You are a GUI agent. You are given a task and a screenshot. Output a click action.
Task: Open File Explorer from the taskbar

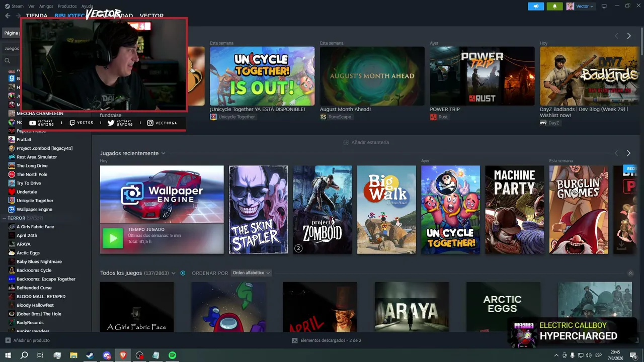point(73,355)
